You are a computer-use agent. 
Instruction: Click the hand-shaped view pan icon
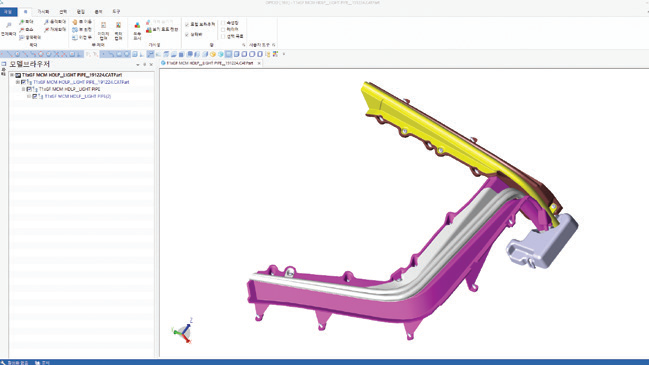pos(75,22)
